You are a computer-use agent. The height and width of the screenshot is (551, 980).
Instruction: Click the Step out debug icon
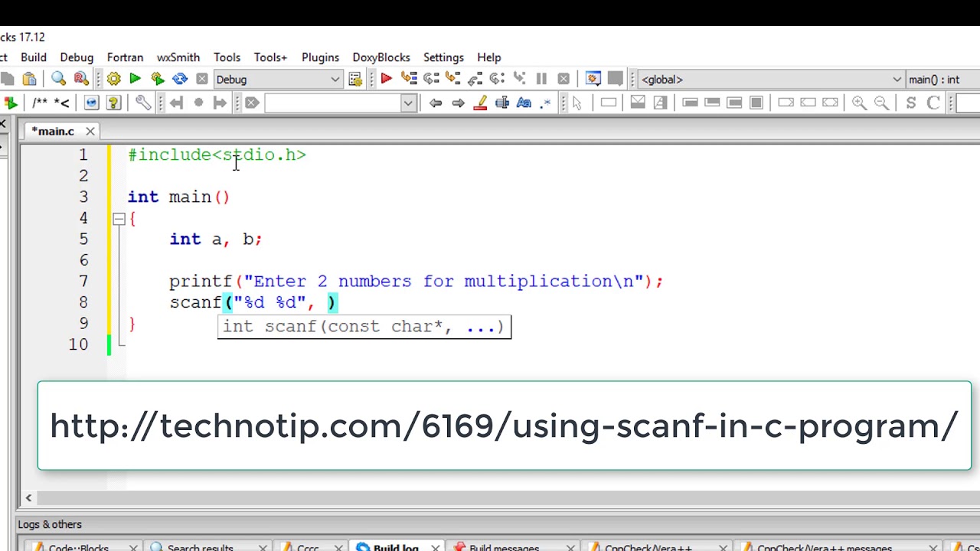(475, 79)
